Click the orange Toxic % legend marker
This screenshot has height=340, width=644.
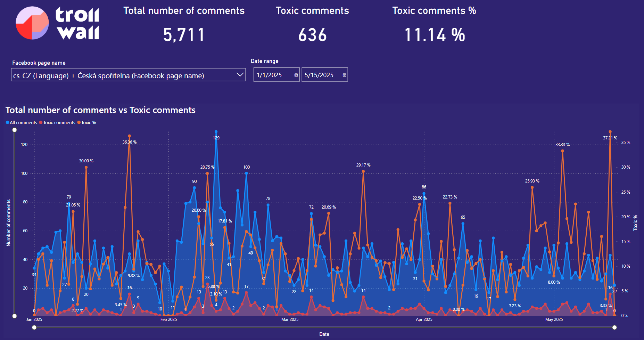tap(79, 123)
